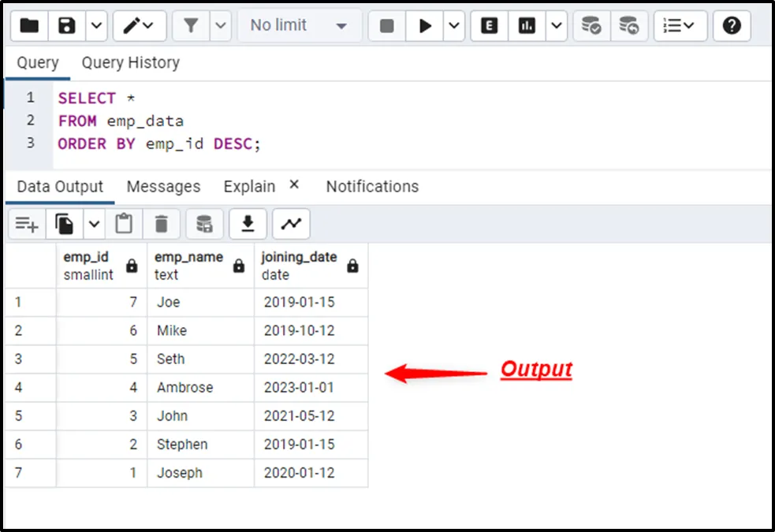This screenshot has width=775, height=532.
Task: Switch to the Query History tab
Action: (130, 62)
